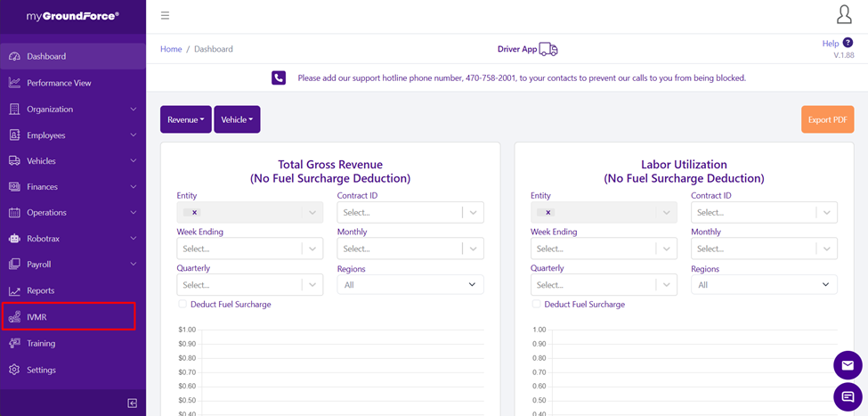The height and width of the screenshot is (416, 868).
Task: Open Contract ID select in Labor Utilization
Action: (x=764, y=212)
